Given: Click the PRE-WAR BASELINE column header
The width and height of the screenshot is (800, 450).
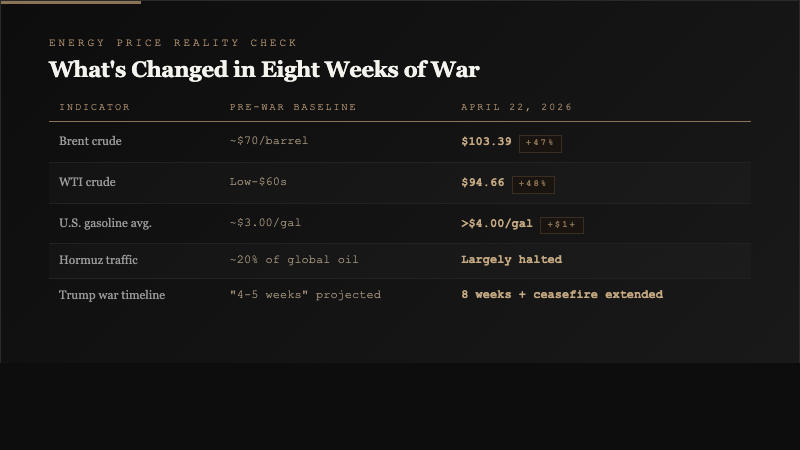Looking at the screenshot, I should (293, 107).
